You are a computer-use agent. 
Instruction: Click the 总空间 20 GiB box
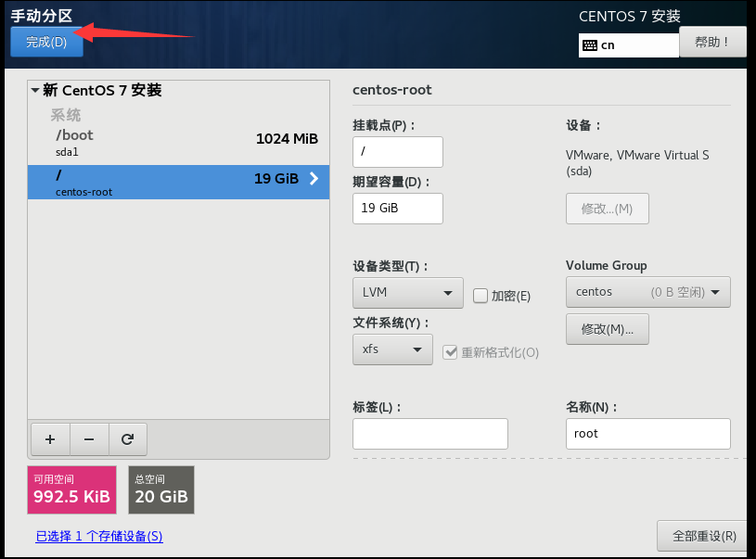[161, 490]
